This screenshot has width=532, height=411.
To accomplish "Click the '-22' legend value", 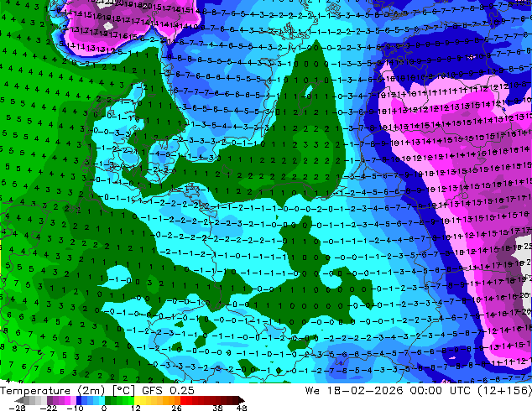I will coord(49,408).
